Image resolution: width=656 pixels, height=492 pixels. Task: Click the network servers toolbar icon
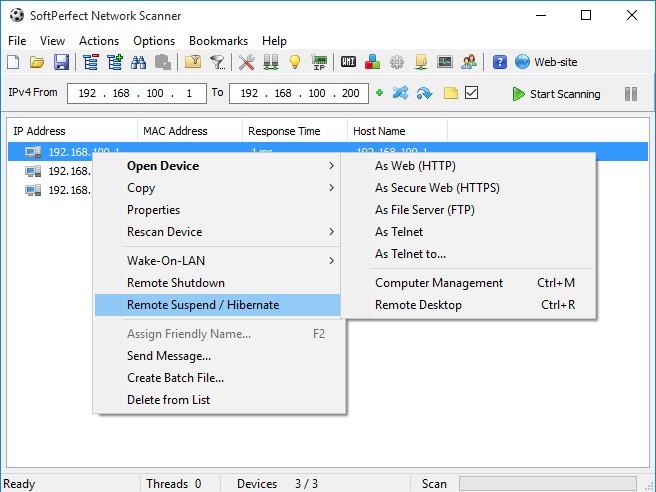point(271,62)
